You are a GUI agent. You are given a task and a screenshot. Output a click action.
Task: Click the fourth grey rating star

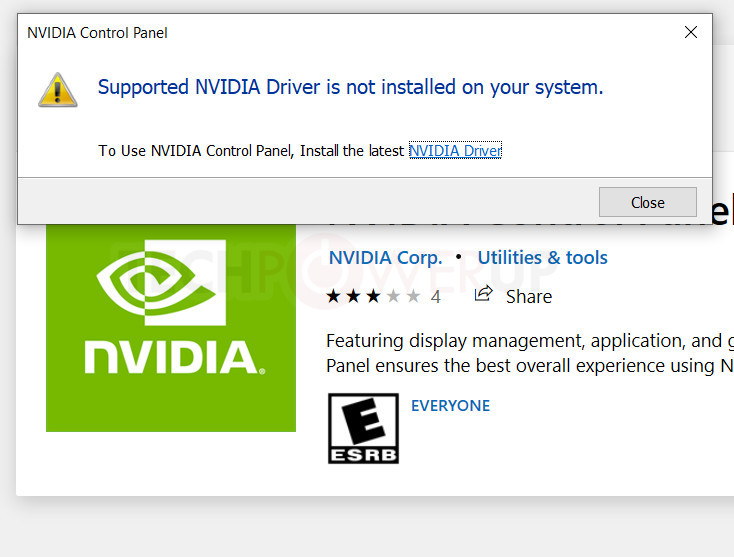(393, 296)
